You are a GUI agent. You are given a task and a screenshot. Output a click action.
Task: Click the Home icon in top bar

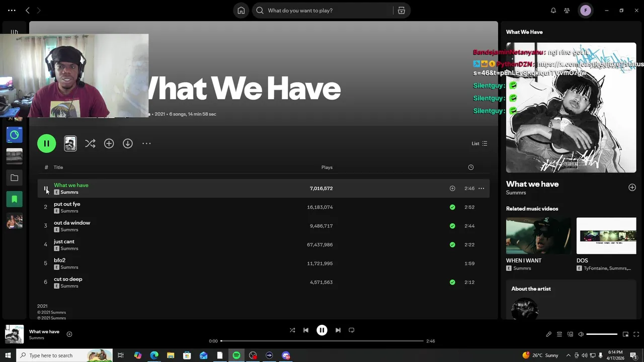[x=241, y=11]
